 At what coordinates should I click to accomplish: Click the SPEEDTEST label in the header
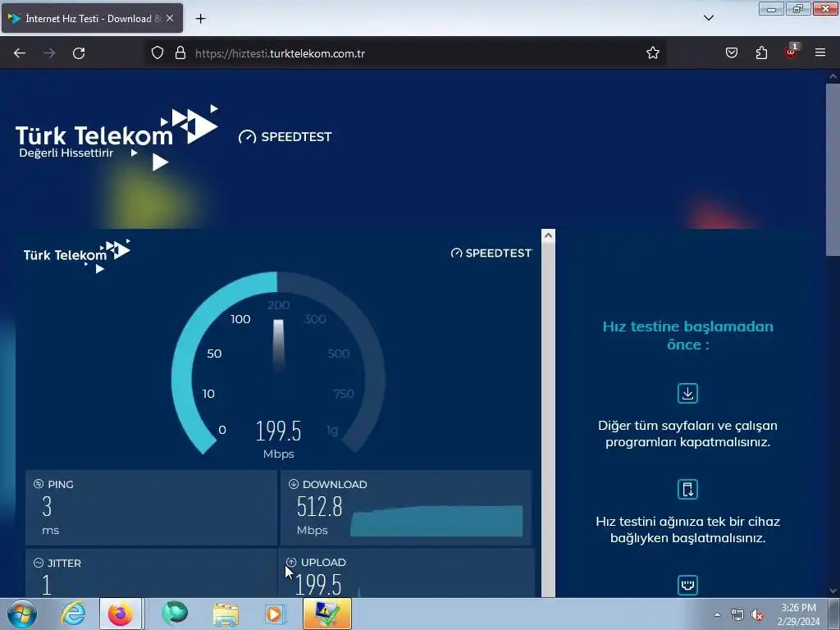pos(285,137)
